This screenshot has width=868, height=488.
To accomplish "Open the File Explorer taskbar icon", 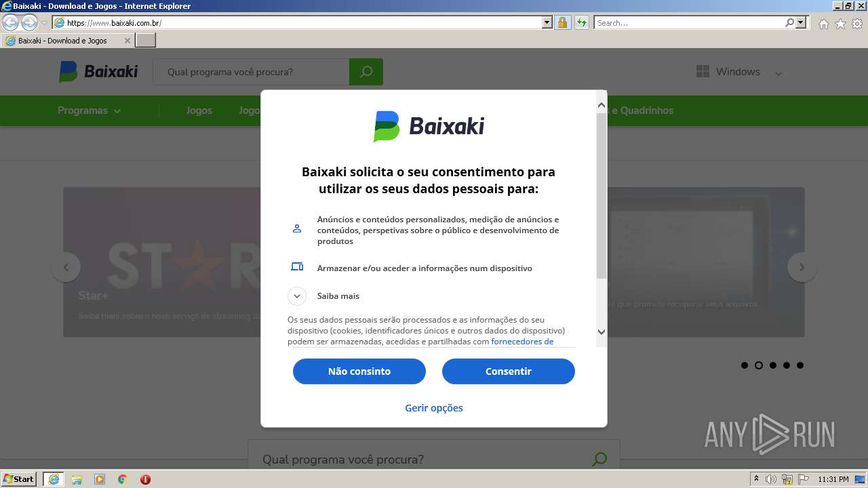I will (77, 479).
